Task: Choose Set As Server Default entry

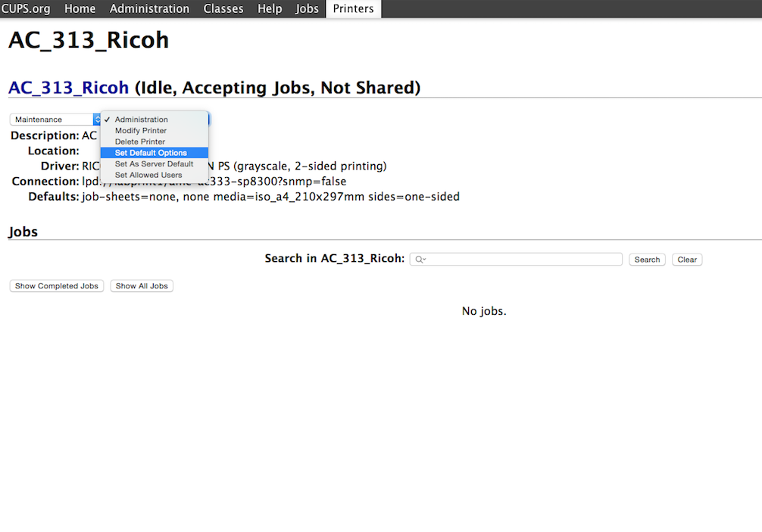Action: [x=154, y=164]
